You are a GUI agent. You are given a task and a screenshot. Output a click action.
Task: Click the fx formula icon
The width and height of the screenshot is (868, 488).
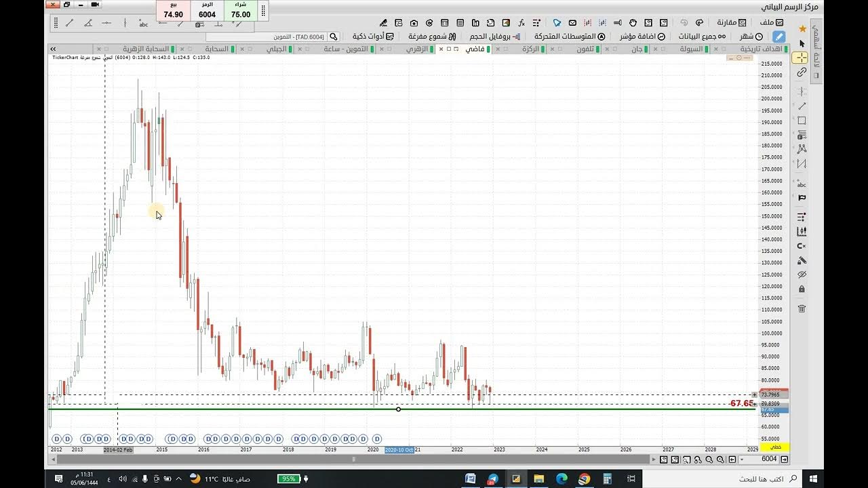521,22
